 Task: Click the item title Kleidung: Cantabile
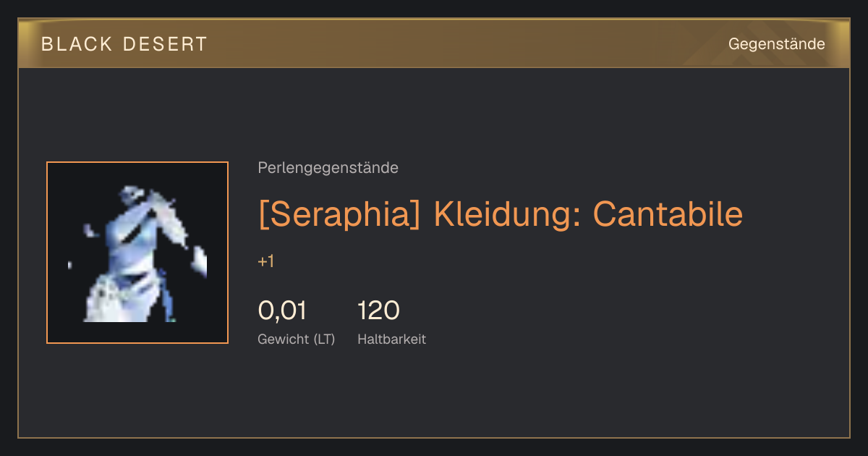pyautogui.click(x=501, y=214)
